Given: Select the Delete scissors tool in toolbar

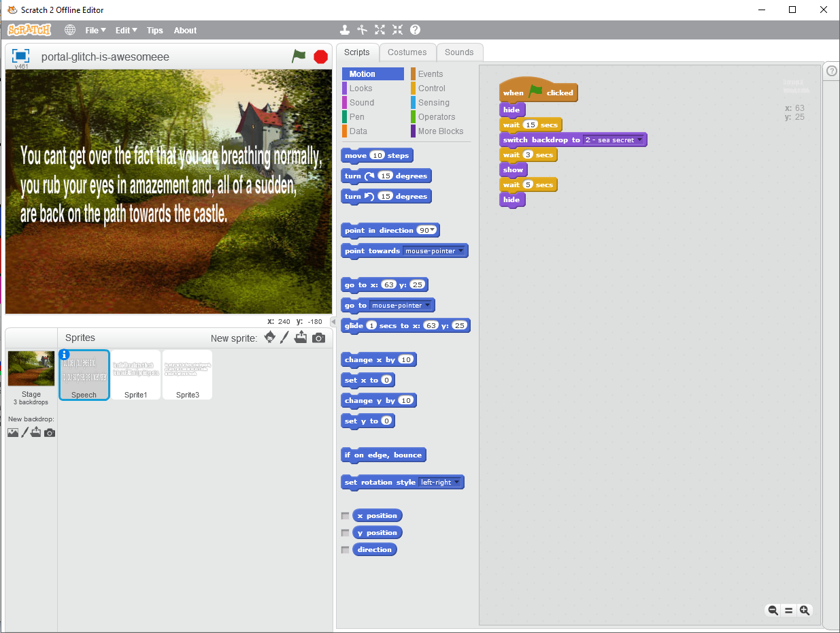Looking at the screenshot, I should point(362,30).
